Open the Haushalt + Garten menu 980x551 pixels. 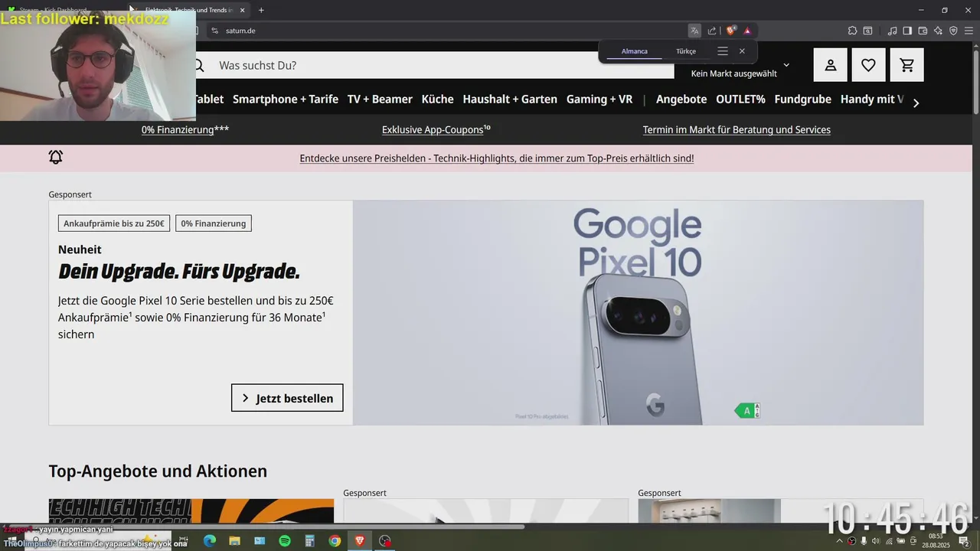[510, 99]
